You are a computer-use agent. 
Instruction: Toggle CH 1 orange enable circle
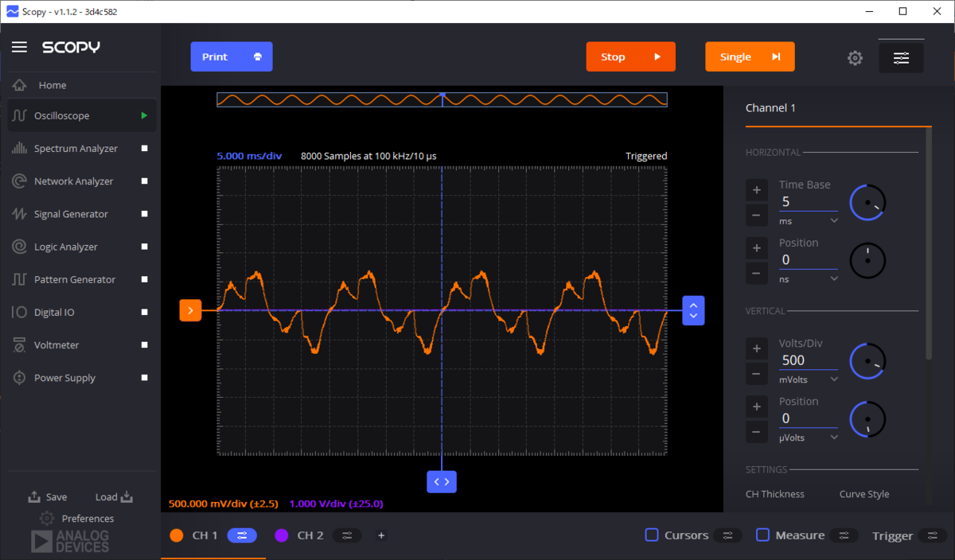(x=177, y=535)
